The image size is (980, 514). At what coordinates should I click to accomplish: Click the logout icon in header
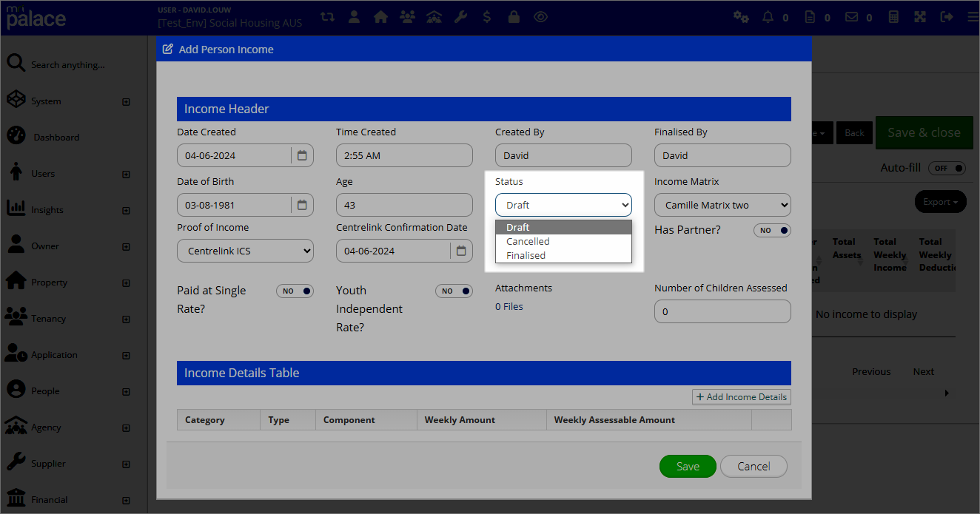coord(946,16)
